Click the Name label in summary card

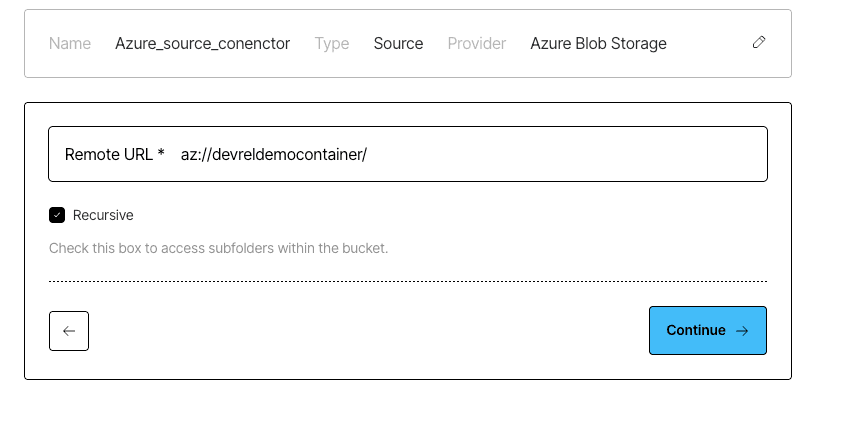pos(70,44)
